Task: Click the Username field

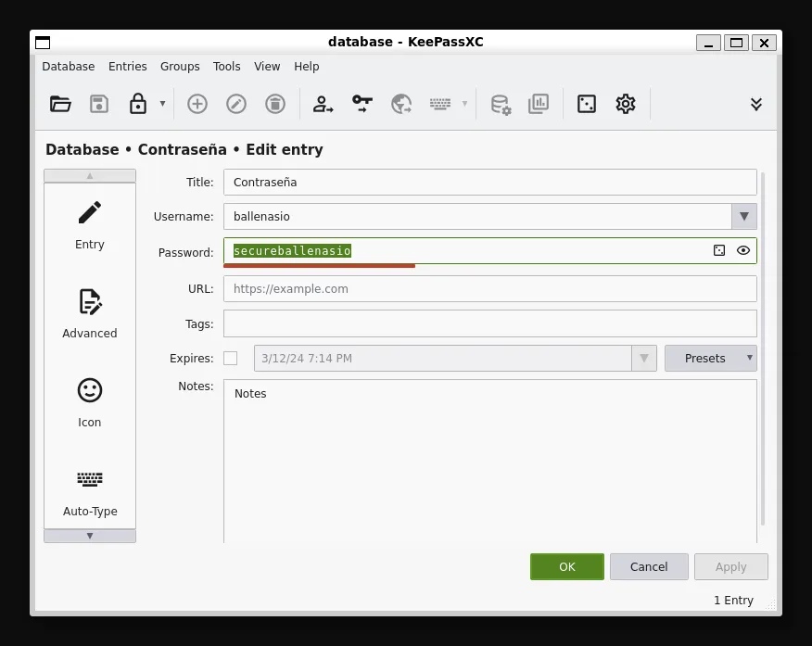Action: coord(477,216)
